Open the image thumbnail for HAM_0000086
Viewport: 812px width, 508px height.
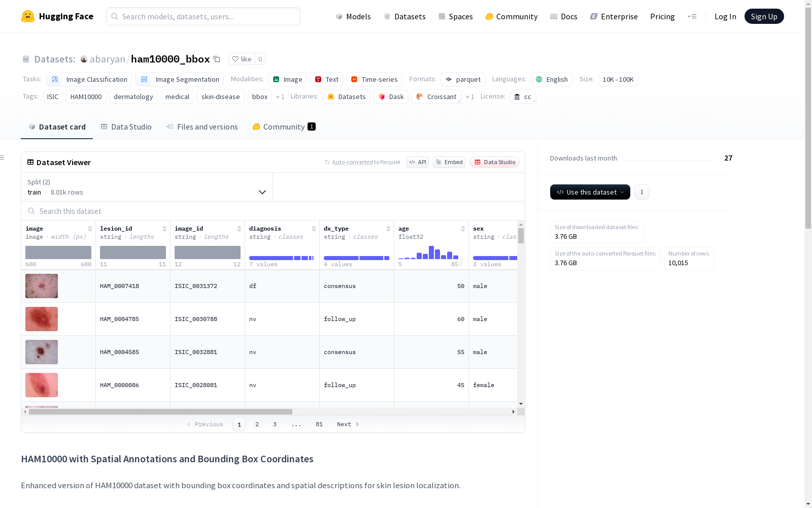[x=42, y=385]
